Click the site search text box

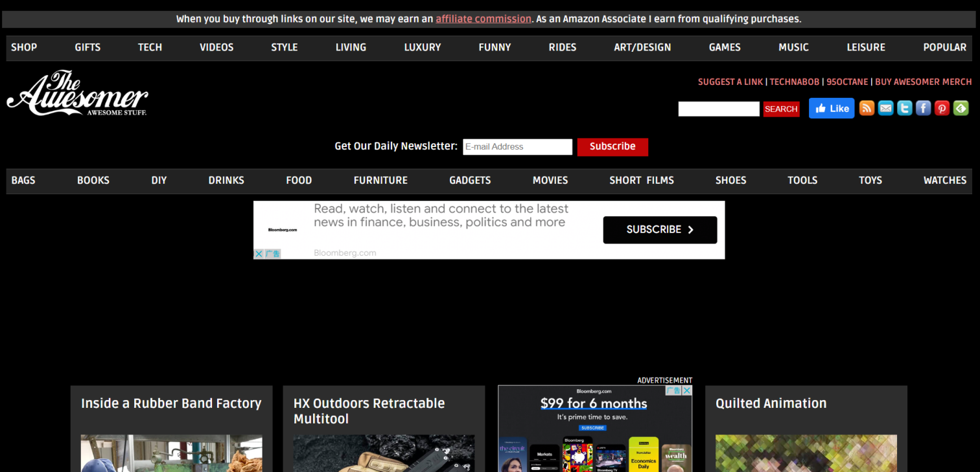click(719, 109)
